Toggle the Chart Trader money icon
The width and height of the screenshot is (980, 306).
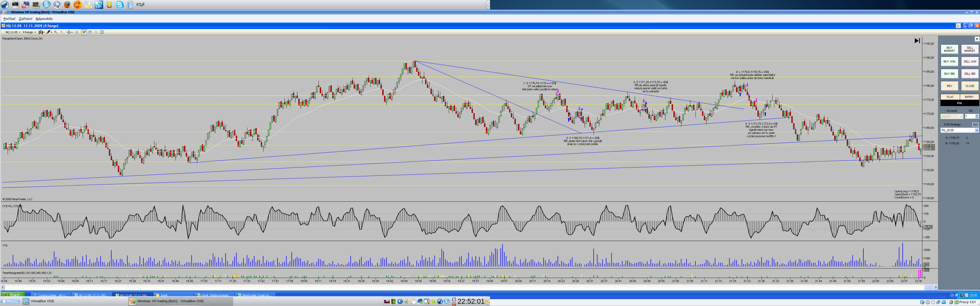84,32
